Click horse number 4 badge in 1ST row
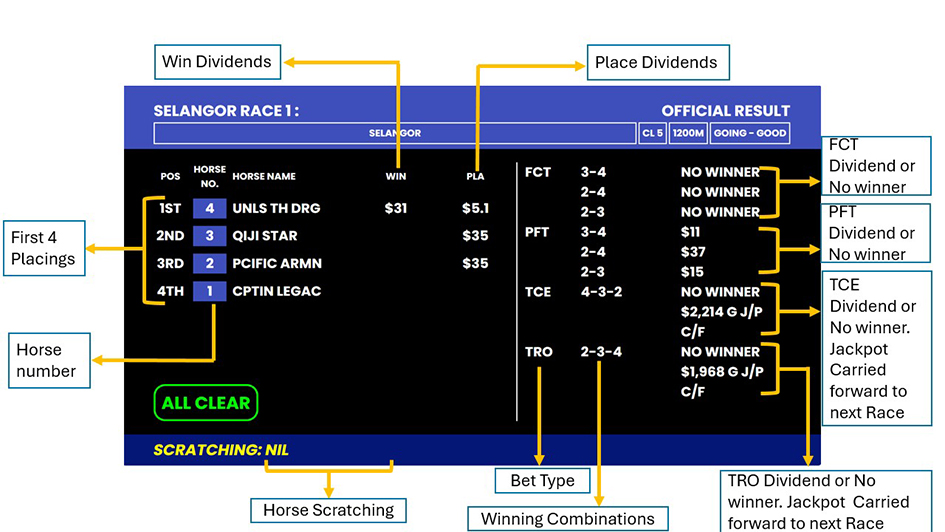The height and width of the screenshot is (532, 945). coord(210,208)
